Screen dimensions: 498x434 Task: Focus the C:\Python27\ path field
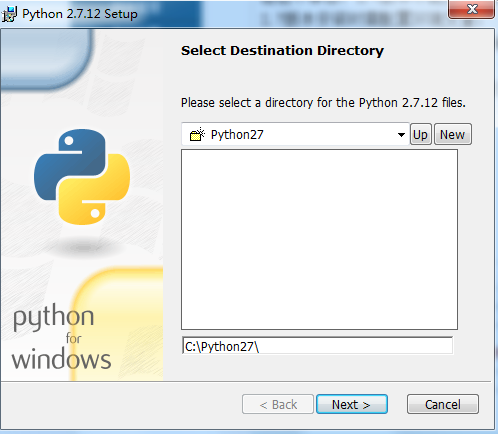(x=317, y=346)
